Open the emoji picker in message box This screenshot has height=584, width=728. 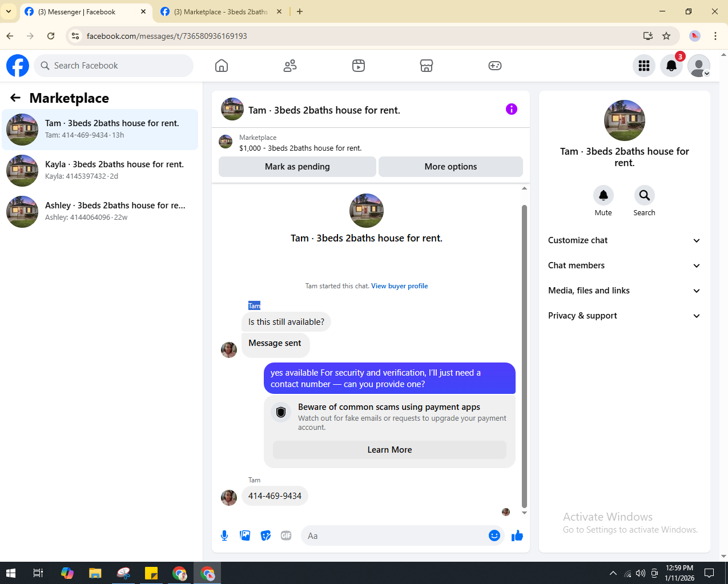(x=494, y=535)
